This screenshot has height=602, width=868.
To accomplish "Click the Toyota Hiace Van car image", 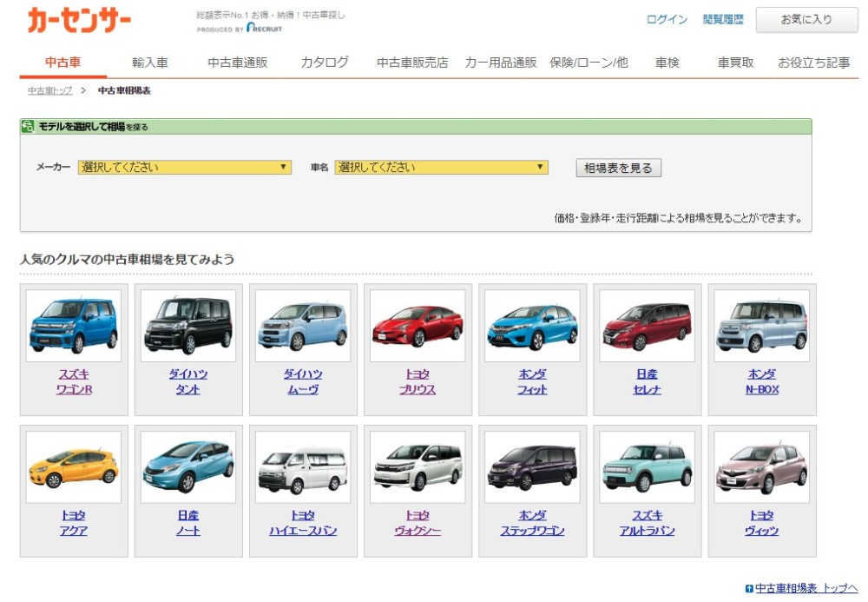I will pos(303,466).
